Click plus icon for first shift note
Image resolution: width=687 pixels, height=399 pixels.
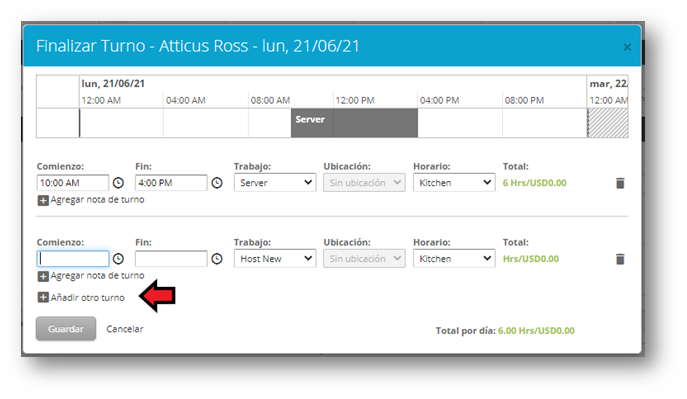[x=43, y=201]
